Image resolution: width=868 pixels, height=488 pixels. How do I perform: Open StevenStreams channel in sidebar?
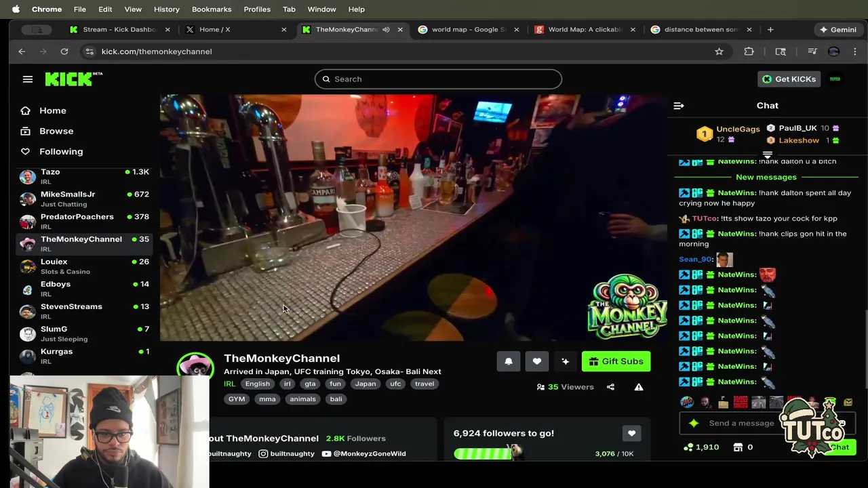pos(84,310)
